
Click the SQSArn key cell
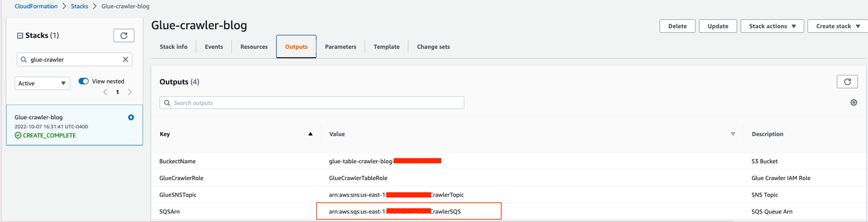170,212
